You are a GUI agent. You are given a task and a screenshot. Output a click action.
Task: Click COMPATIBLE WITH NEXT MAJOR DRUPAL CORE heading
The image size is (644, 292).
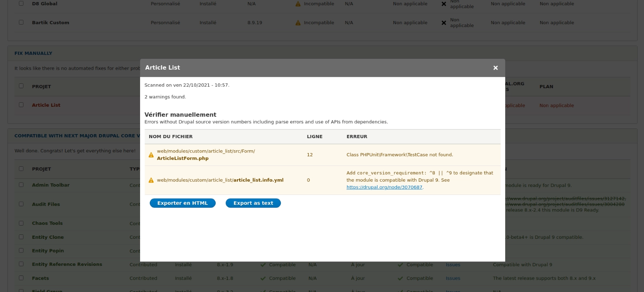point(77,136)
